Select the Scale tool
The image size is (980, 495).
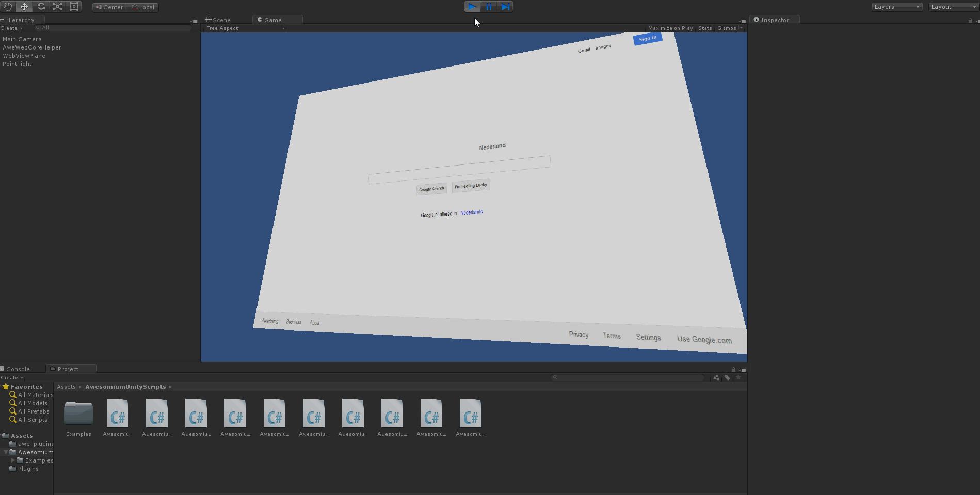(57, 7)
